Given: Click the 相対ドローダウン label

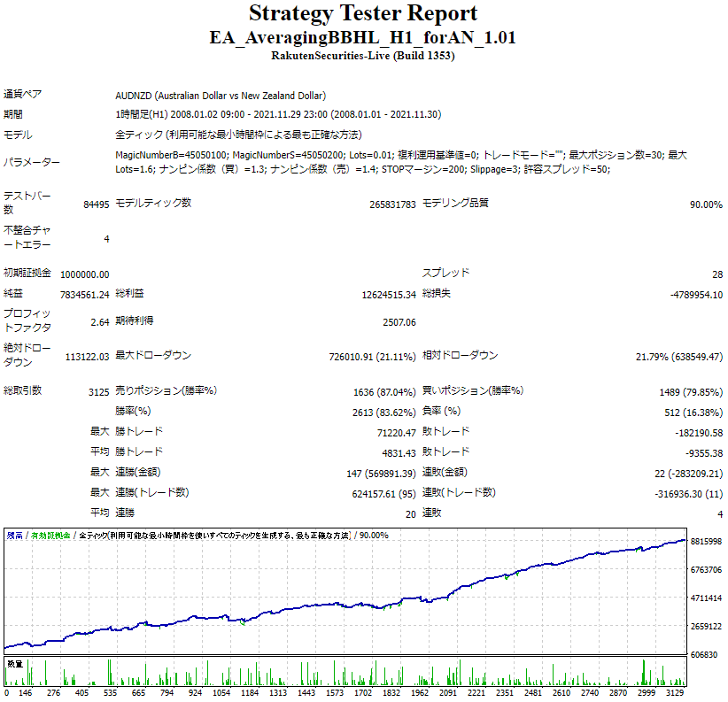Looking at the screenshot, I should coord(460,355).
